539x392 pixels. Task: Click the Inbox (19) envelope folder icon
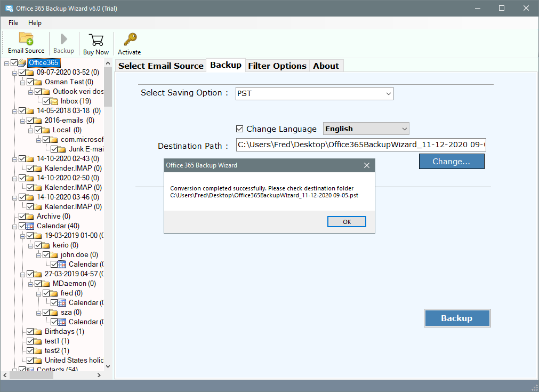(54, 101)
